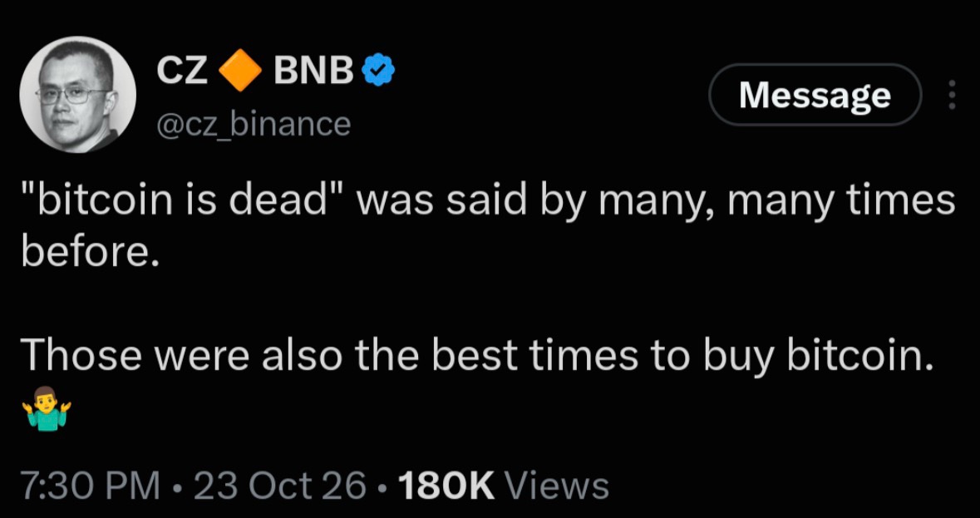Click the 7:30 PM timestamp

91,486
